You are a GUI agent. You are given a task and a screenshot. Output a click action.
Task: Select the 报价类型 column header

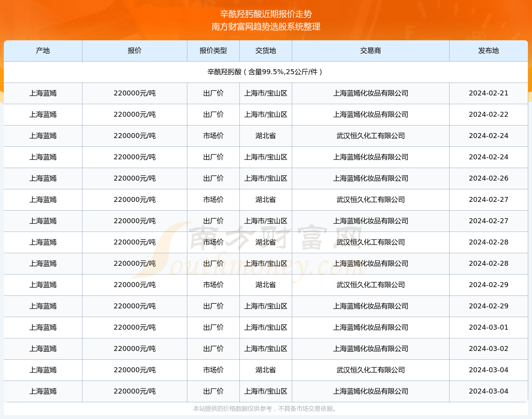[213, 51]
